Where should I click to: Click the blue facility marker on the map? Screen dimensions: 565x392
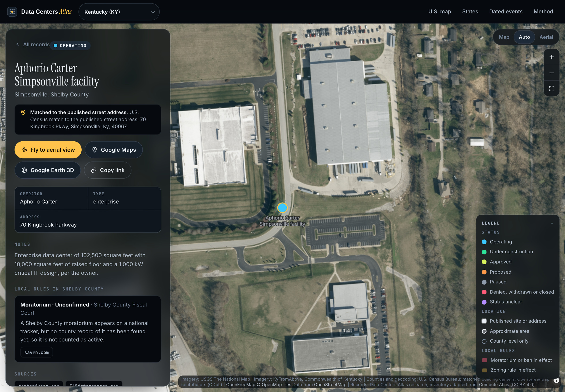(282, 208)
